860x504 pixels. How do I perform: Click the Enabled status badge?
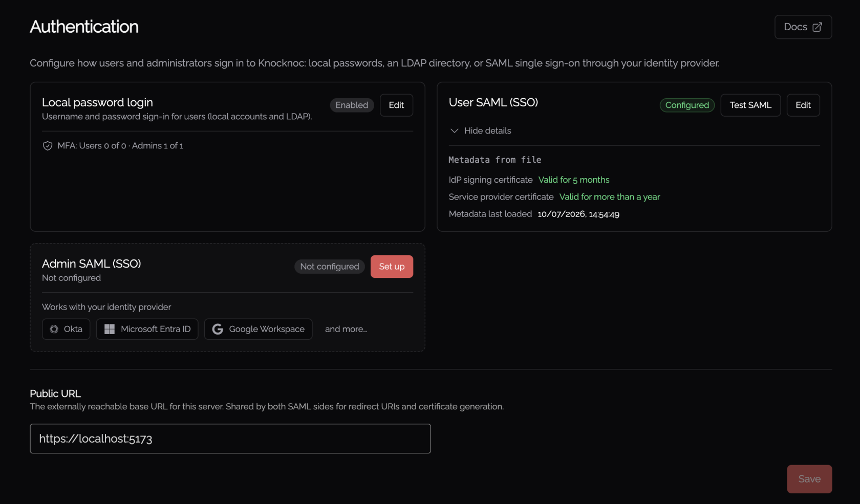(352, 105)
